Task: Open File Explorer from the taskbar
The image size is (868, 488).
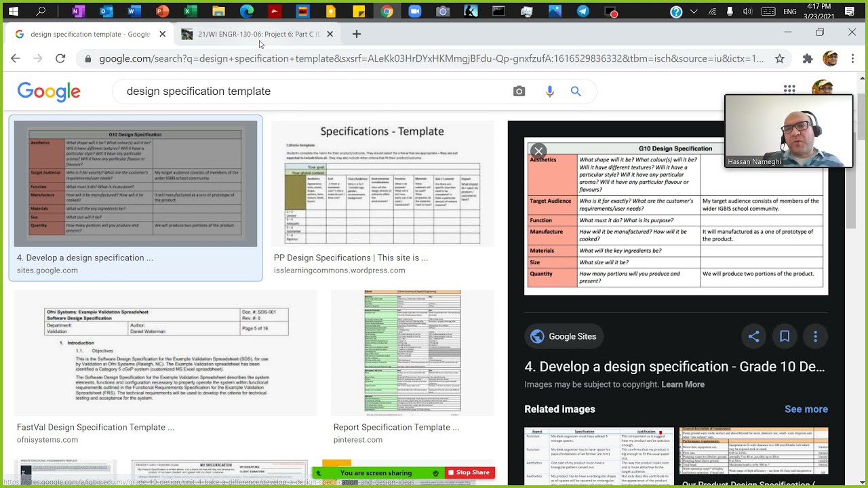Action: (218, 12)
